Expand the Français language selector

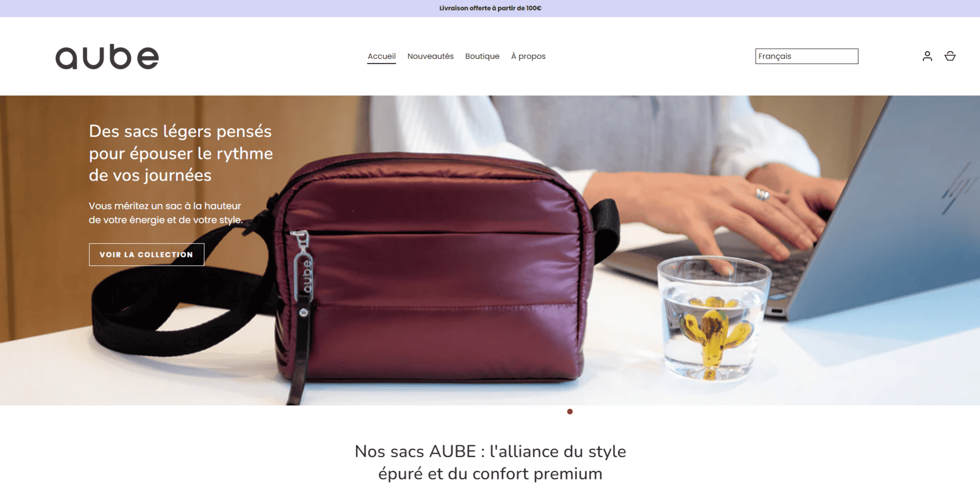click(x=807, y=56)
